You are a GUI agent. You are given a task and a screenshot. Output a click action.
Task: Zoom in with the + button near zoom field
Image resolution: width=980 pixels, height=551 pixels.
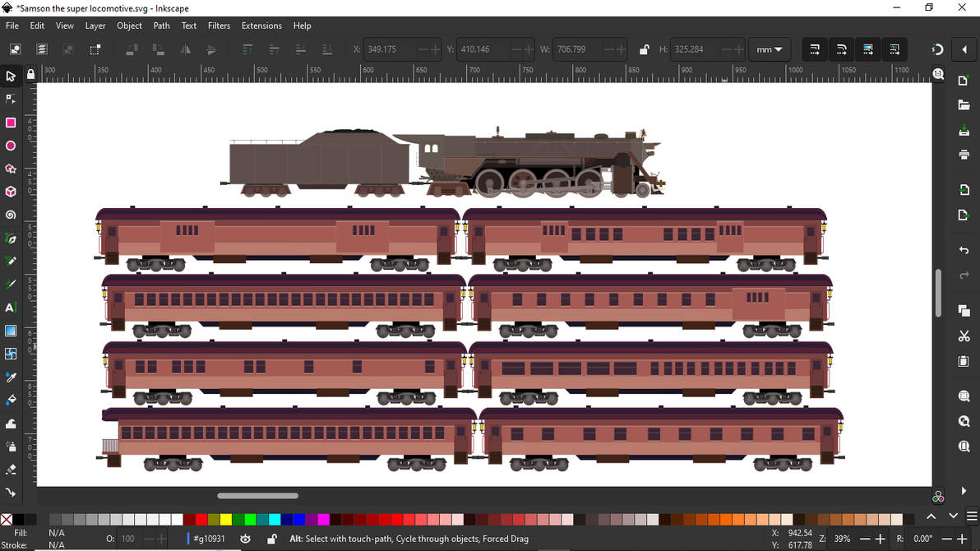pyautogui.click(x=880, y=538)
